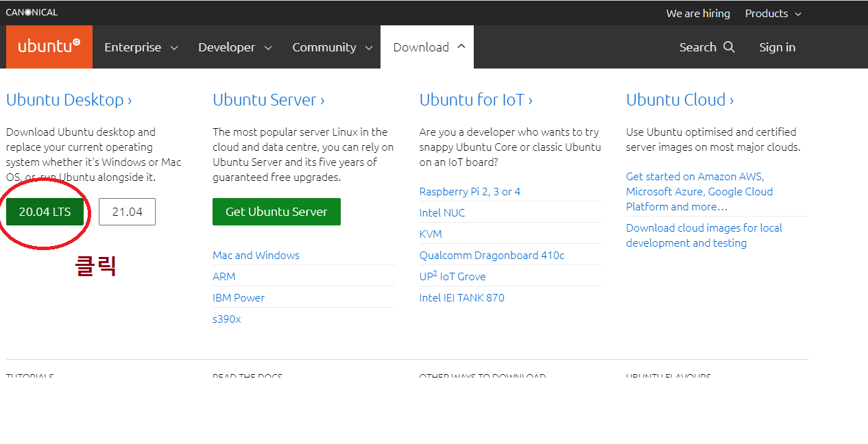
Task: Open the UP² IoT Grove link
Action: (453, 276)
